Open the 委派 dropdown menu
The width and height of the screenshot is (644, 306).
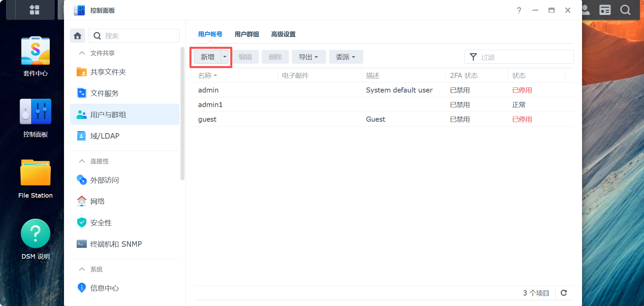[x=345, y=57]
